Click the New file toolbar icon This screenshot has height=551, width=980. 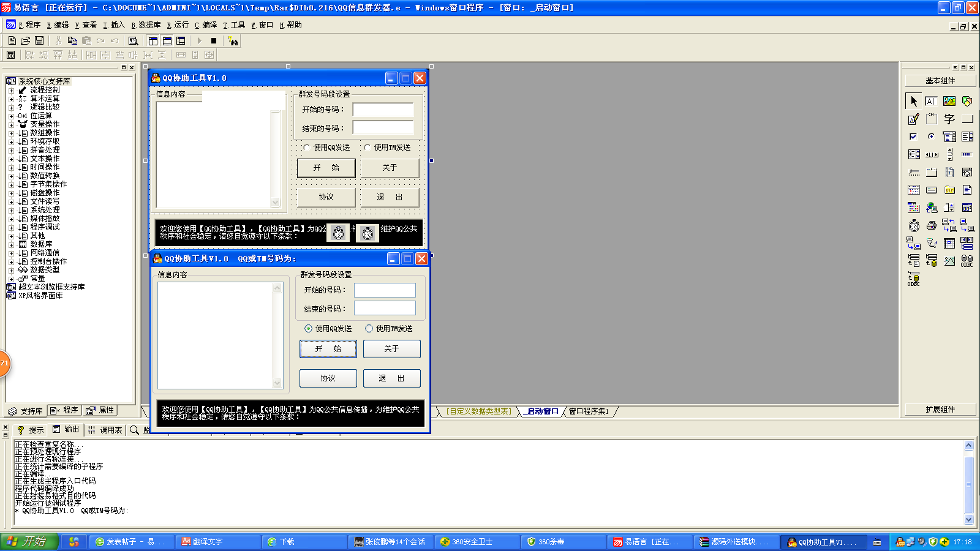pyautogui.click(x=12, y=40)
